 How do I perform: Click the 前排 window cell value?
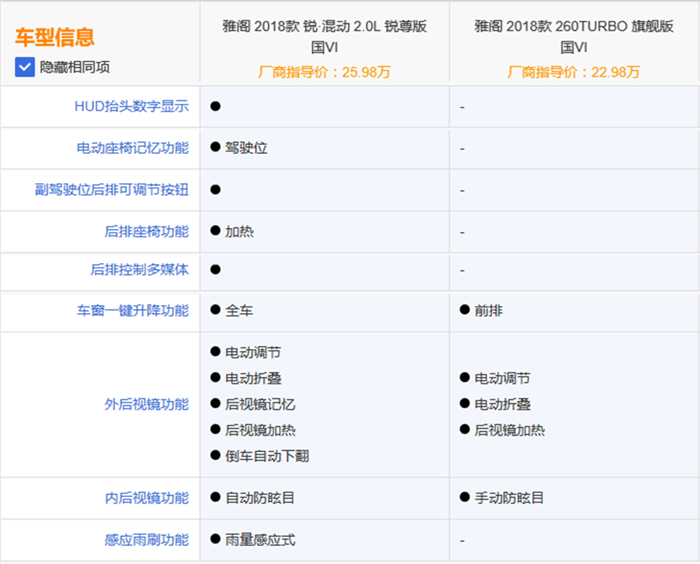(x=488, y=310)
